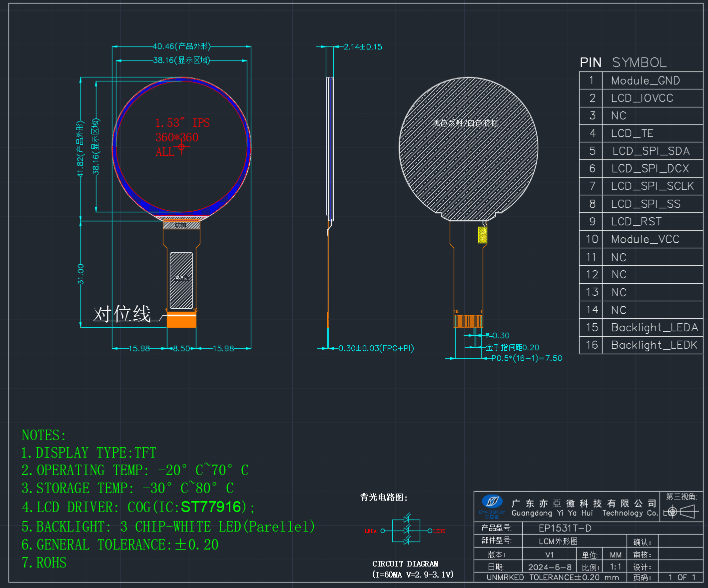
Task: Select 'NC' in the pin 3 row
Action: pos(619,116)
